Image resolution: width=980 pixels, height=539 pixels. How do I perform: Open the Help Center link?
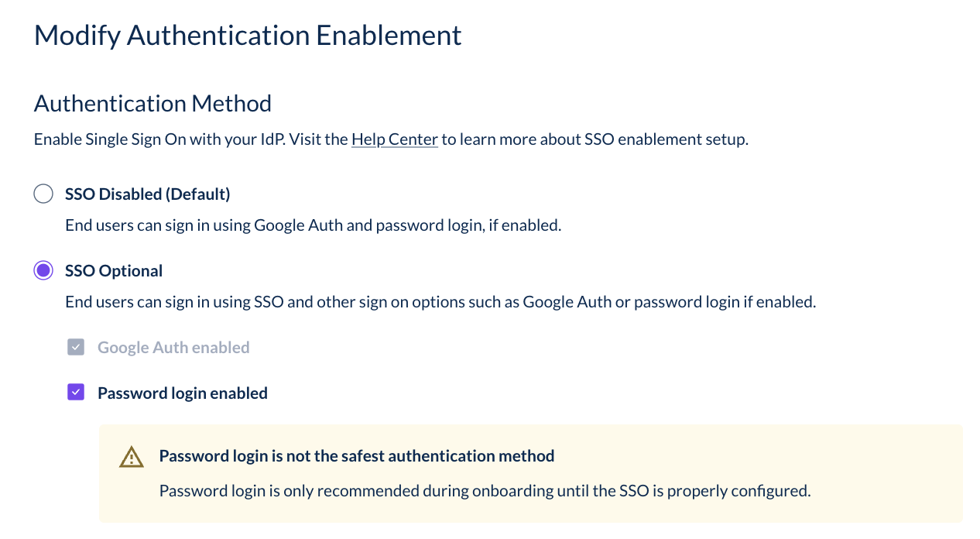coord(395,139)
